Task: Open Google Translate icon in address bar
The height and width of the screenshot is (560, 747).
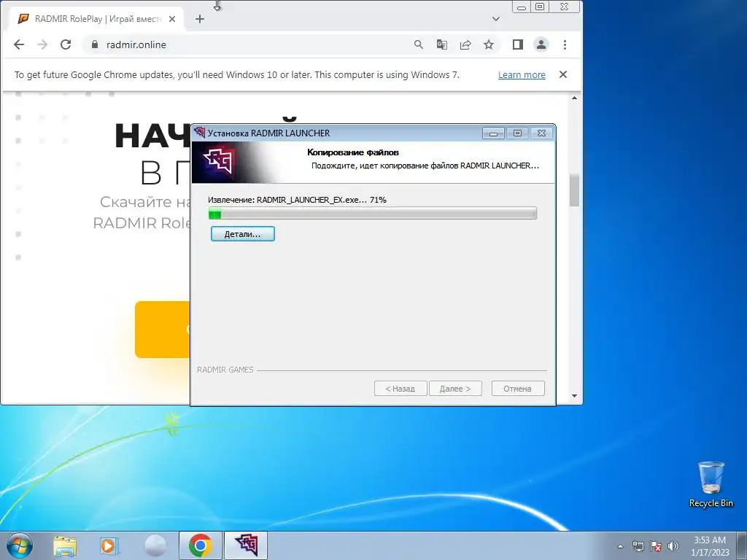Action: (441, 44)
